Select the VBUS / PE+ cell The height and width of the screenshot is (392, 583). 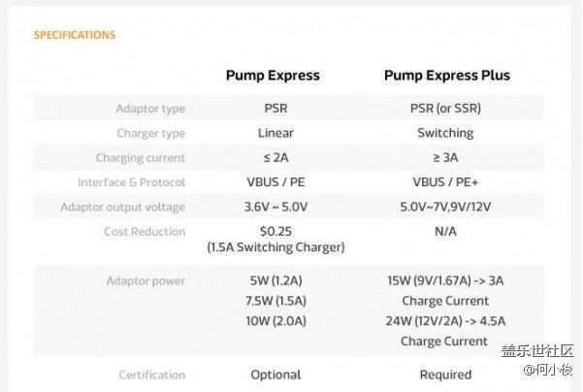coord(445,182)
